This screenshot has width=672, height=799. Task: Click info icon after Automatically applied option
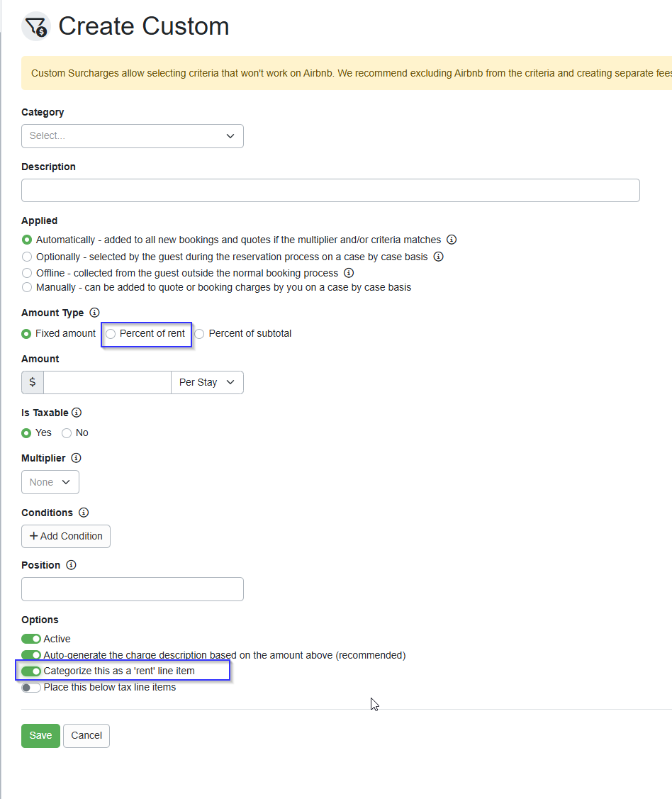452,240
